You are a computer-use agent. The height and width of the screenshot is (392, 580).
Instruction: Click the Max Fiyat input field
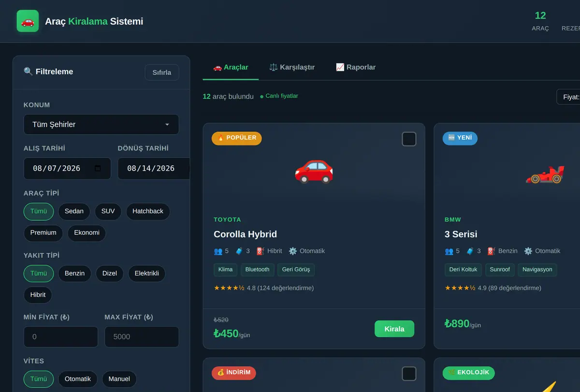142,337
